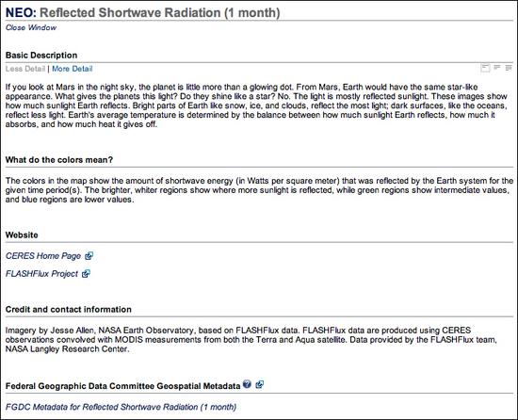Click the Basic Description section heading
Viewport: 518px width, 420px height.
click(41, 56)
